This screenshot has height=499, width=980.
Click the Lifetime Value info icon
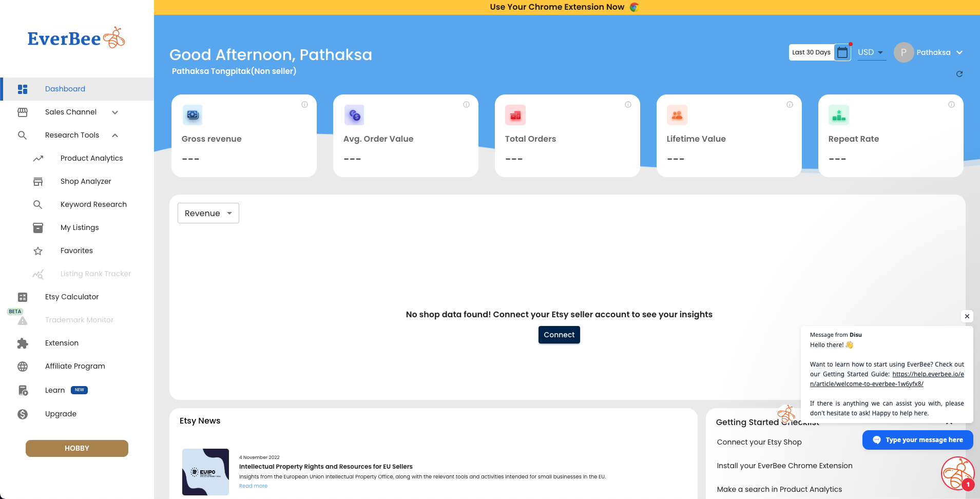coord(790,104)
